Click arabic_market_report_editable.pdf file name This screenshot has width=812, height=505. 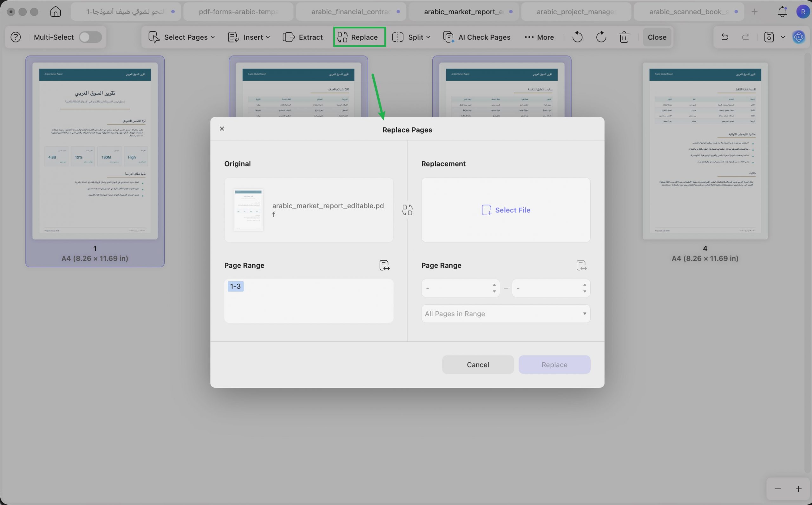coord(328,210)
